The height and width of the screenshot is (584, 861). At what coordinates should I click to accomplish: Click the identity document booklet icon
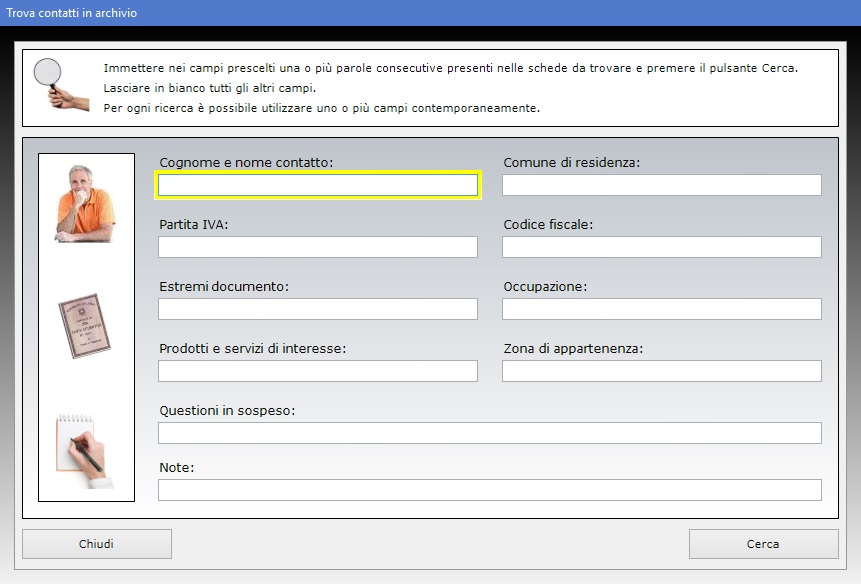point(85,326)
